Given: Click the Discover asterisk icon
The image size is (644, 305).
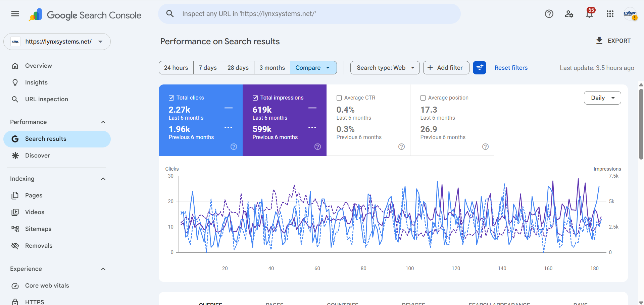Looking at the screenshot, I should [15, 156].
